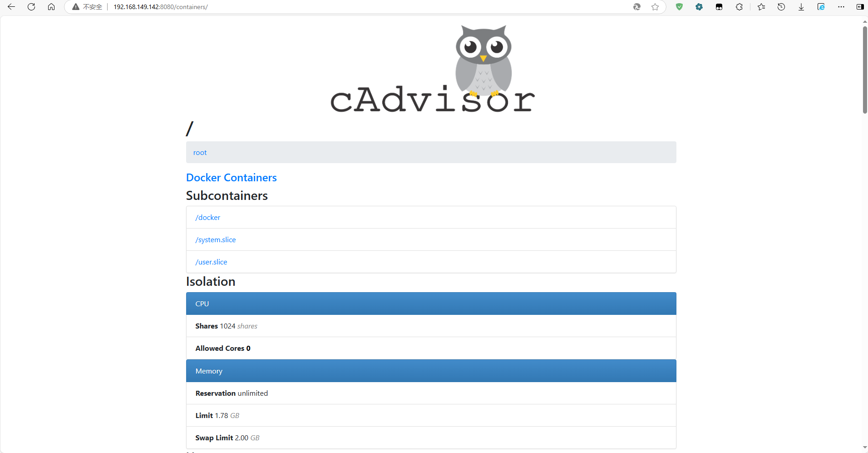Add this page to favorites star

tap(655, 7)
